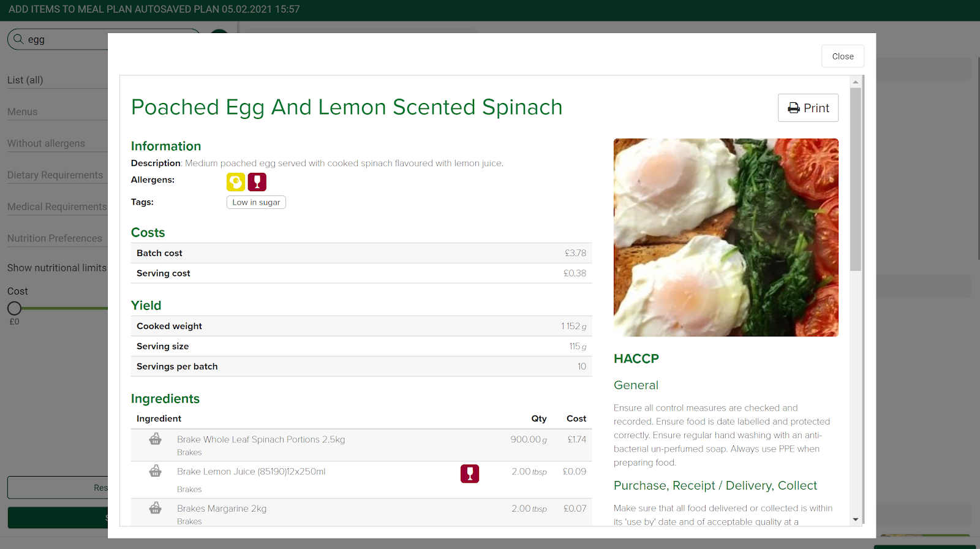Click the Purchase, Receipt / Delivery, Collect heading

[715, 485]
